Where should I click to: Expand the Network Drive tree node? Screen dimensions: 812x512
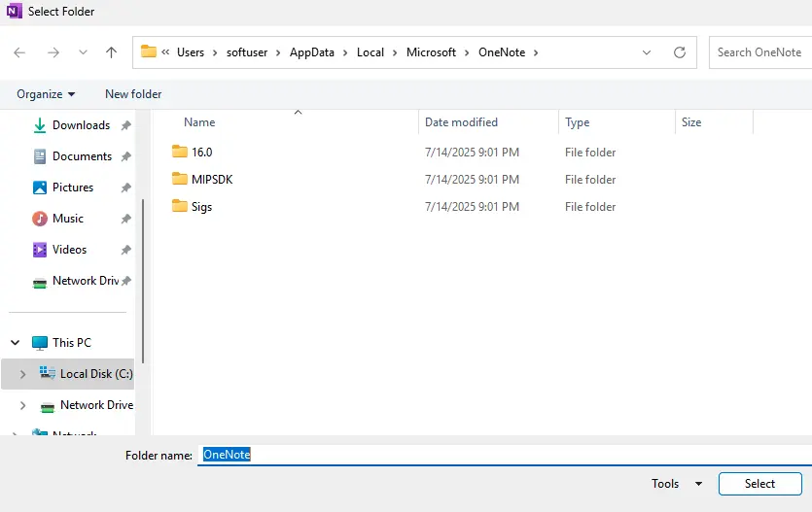(x=22, y=405)
